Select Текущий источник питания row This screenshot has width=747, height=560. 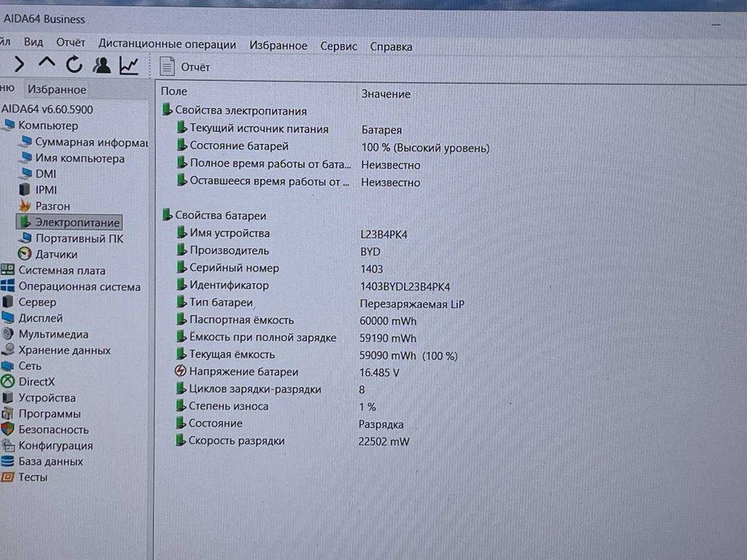pyautogui.click(x=289, y=129)
